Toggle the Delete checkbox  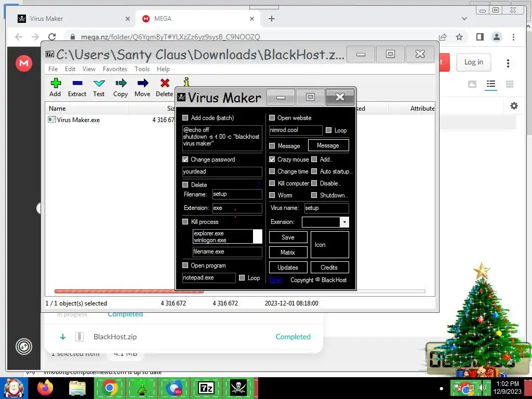(185, 184)
